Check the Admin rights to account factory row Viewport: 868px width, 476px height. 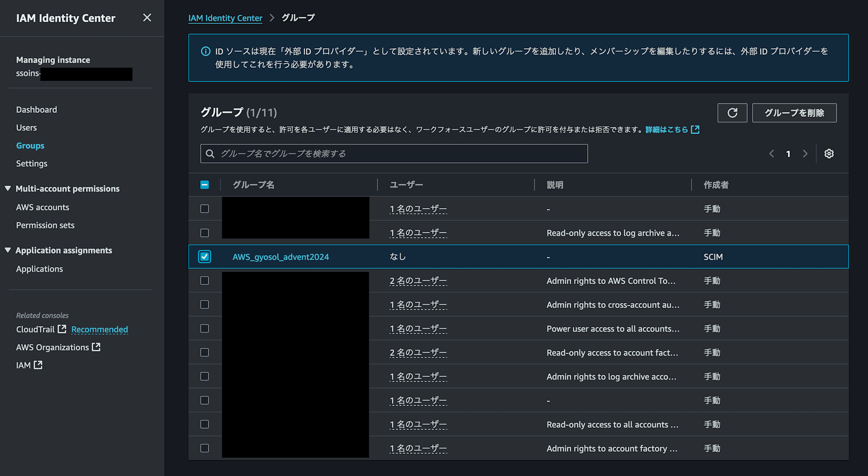[x=204, y=448]
